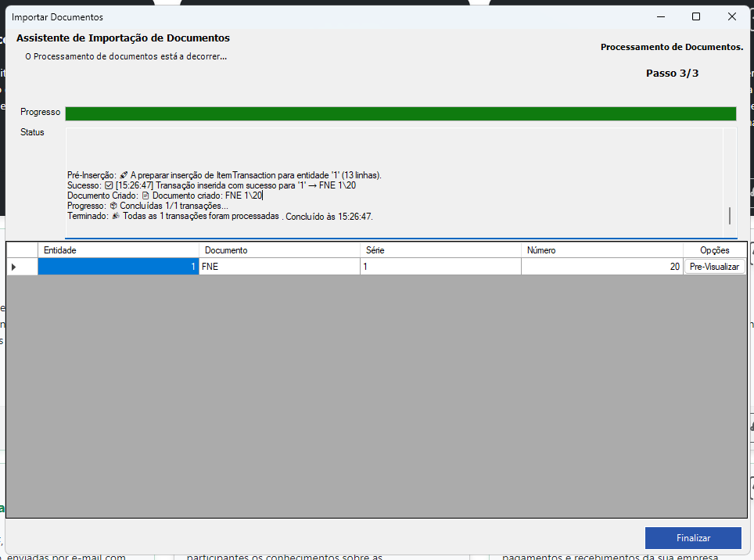Sort by the Número column header
This screenshot has height=560, width=754.
pos(601,250)
